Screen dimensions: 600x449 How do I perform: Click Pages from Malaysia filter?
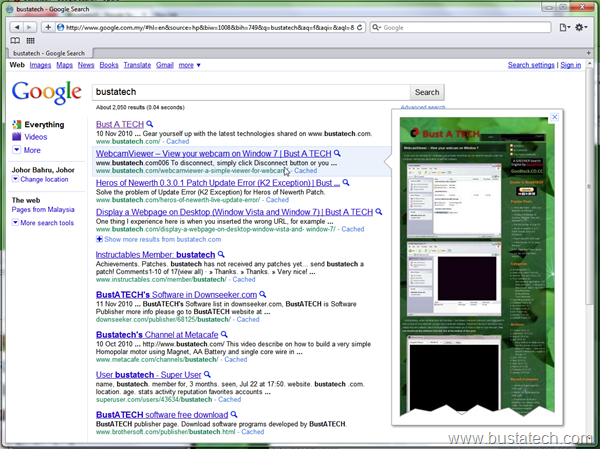pos(43,209)
